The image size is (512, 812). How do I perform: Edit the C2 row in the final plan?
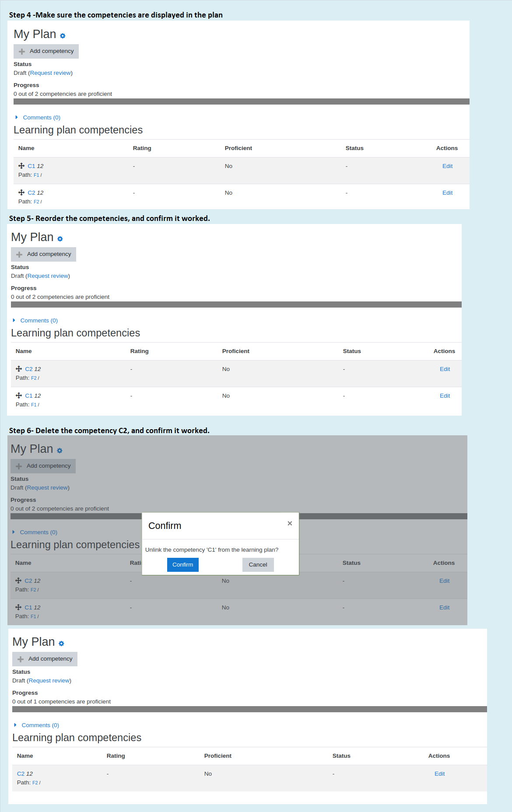pos(439,774)
